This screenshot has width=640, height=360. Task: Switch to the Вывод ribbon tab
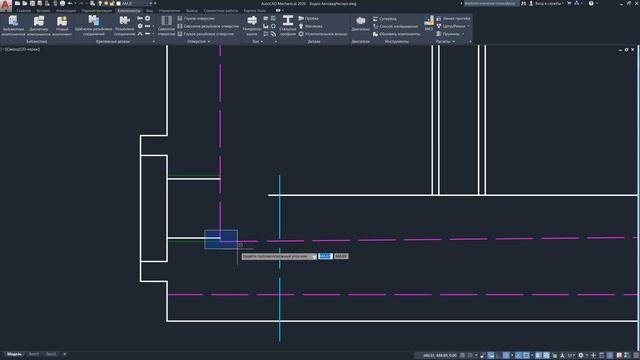tap(191, 11)
